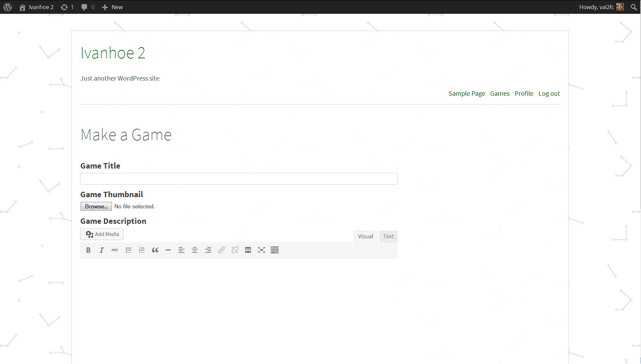Click the Ivanhoe 2 site title
The height and width of the screenshot is (364, 641).
click(x=113, y=53)
